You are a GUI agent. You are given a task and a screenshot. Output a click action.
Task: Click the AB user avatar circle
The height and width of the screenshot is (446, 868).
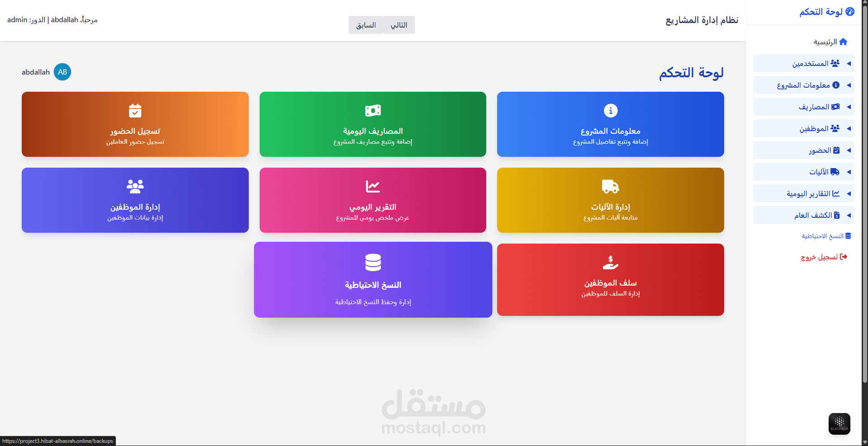pyautogui.click(x=62, y=71)
